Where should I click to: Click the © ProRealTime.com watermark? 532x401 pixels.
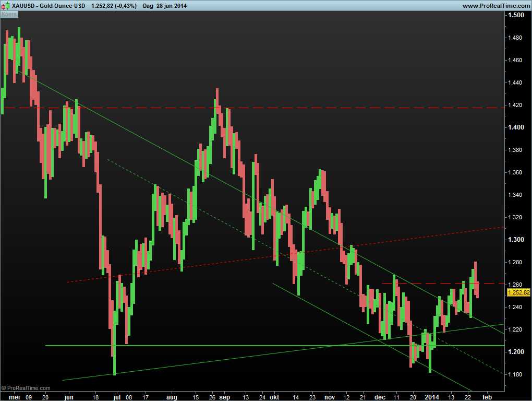(x=26, y=388)
